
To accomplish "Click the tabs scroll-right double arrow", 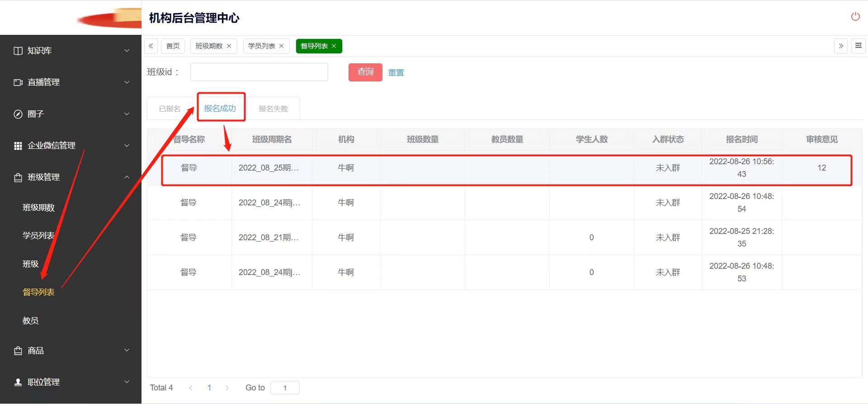I will pos(841,46).
